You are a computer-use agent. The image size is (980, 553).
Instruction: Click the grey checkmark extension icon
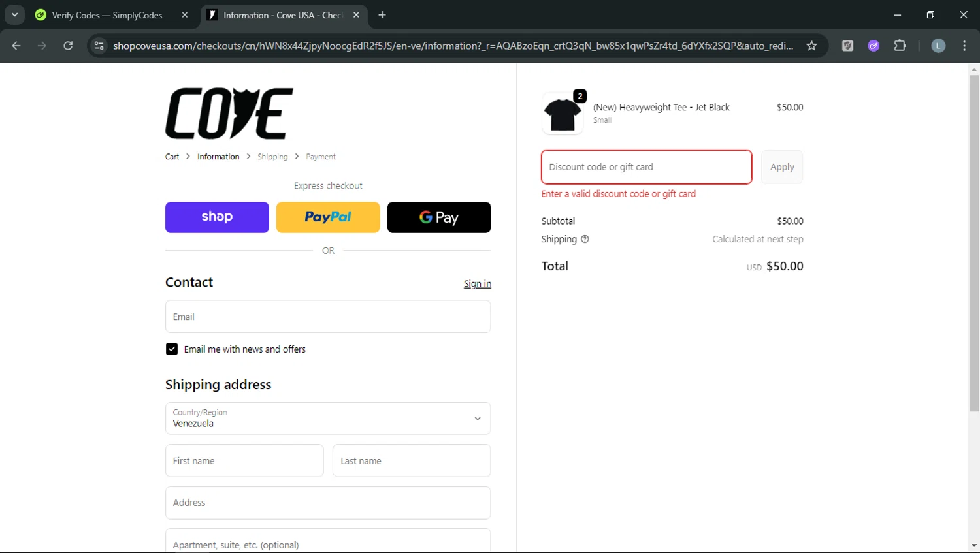[847, 46]
